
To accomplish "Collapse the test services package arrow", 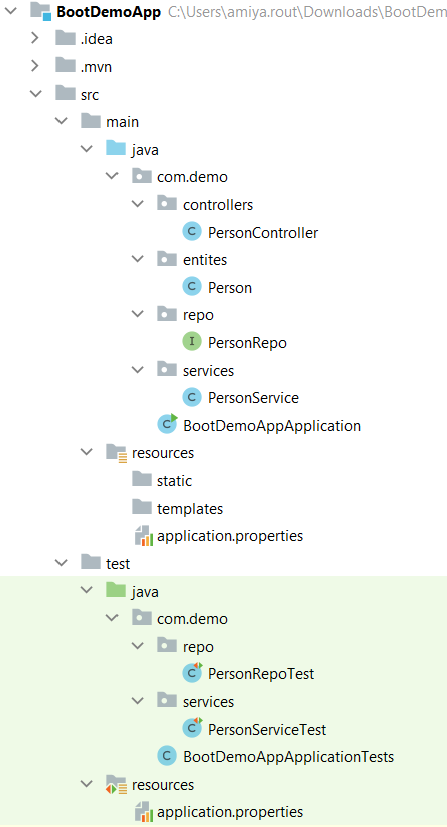I will 138,701.
